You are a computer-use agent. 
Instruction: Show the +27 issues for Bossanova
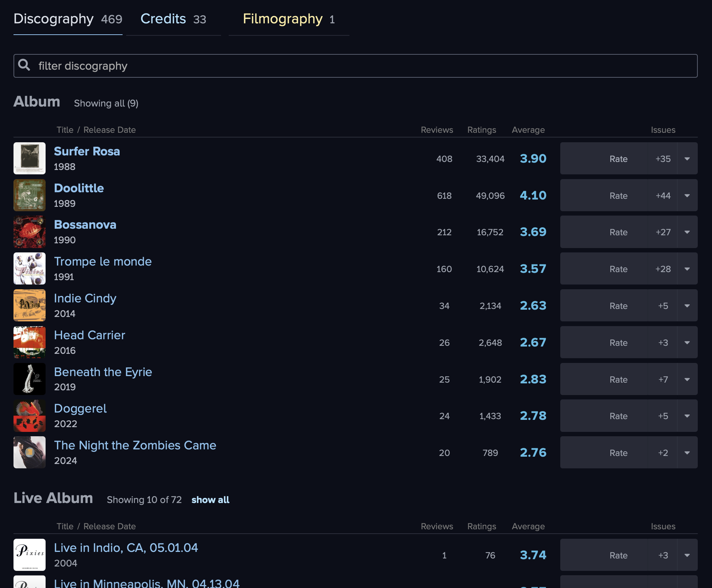click(x=663, y=232)
